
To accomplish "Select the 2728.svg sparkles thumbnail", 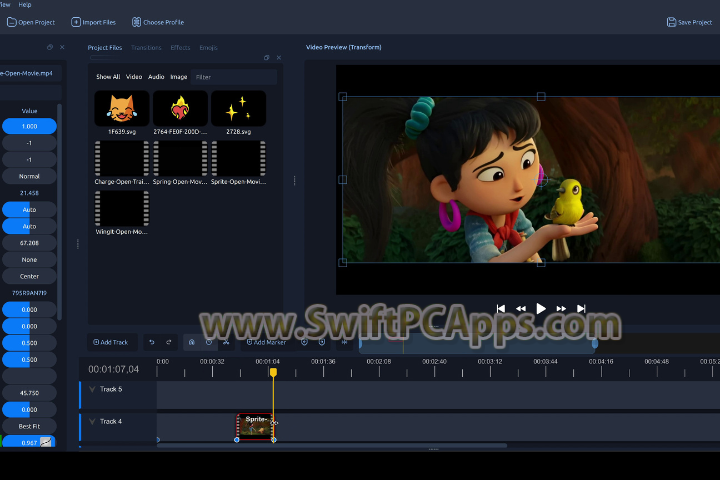I will coord(238,108).
